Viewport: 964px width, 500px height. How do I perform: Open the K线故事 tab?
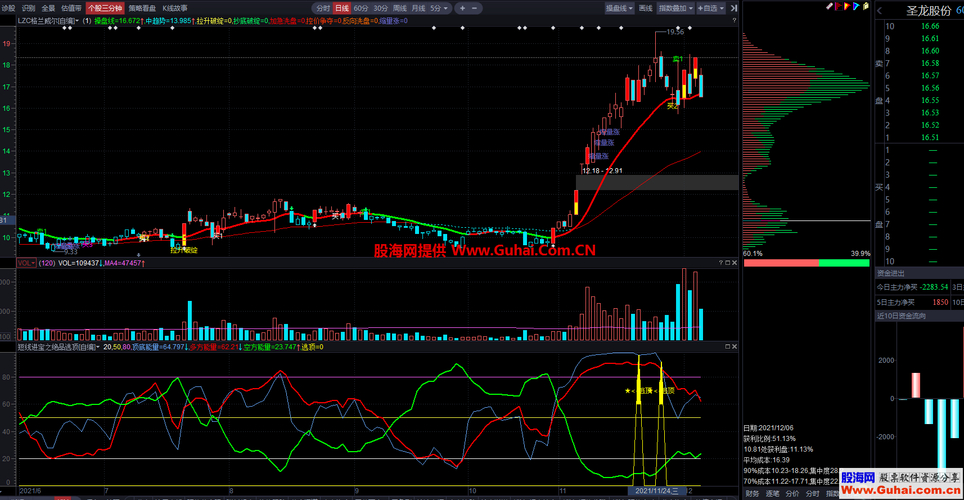point(175,8)
